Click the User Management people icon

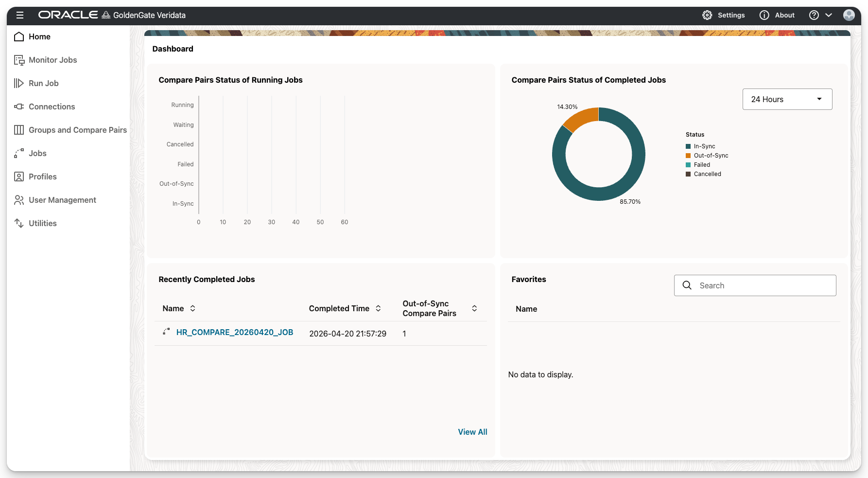pos(19,200)
